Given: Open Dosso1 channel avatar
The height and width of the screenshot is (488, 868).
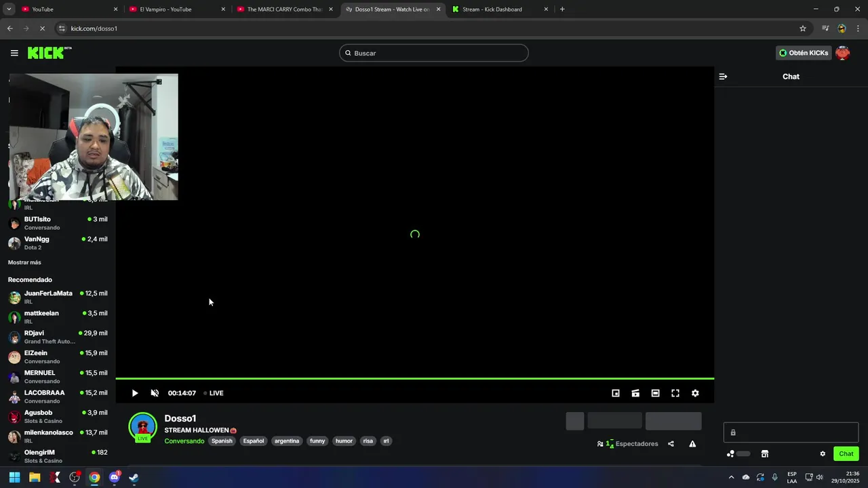Looking at the screenshot, I should pyautogui.click(x=143, y=427).
